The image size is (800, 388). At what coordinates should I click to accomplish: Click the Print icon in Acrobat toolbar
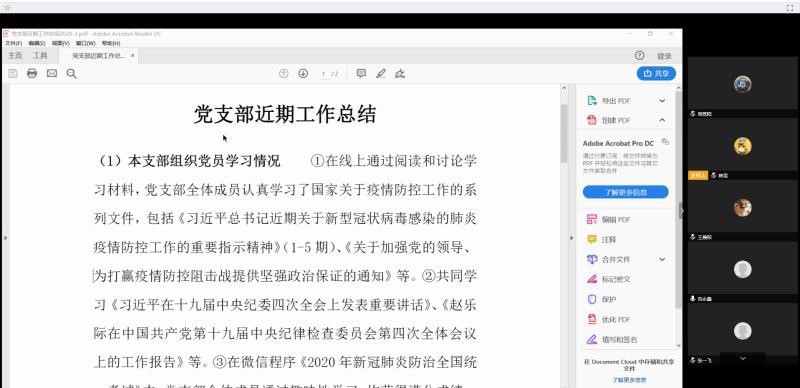tap(32, 74)
